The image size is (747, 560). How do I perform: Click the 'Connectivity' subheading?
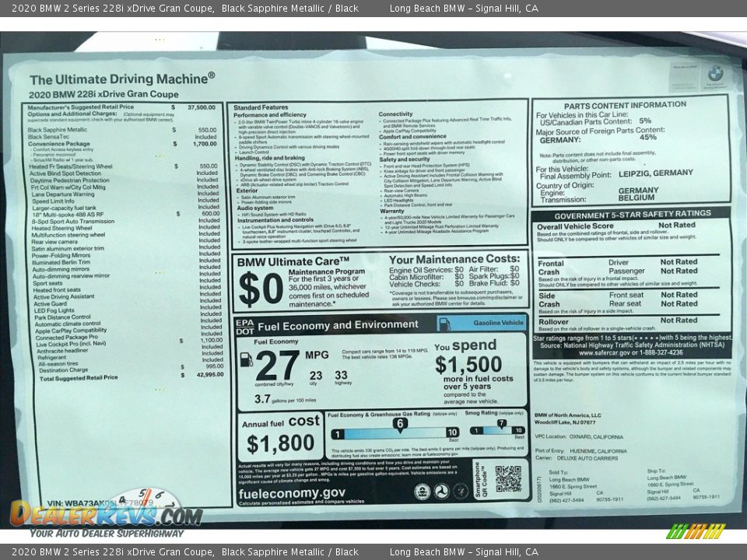tap(395, 114)
